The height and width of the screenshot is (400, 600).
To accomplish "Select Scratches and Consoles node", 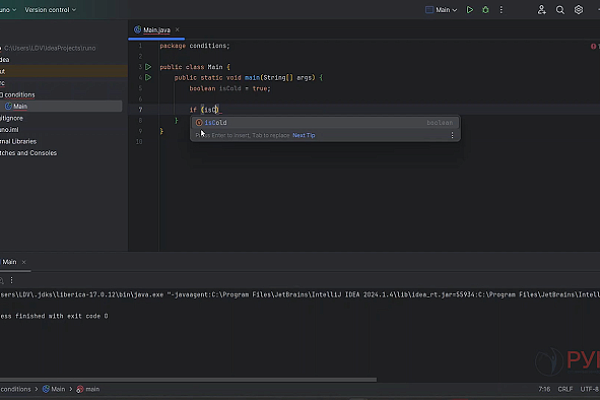I will (28, 153).
